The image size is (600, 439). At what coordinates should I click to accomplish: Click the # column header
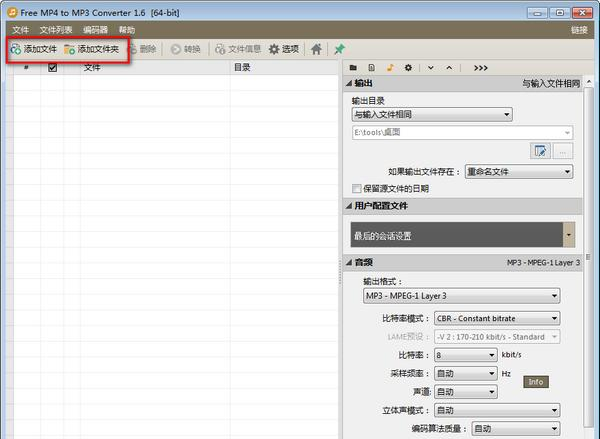(x=26, y=68)
